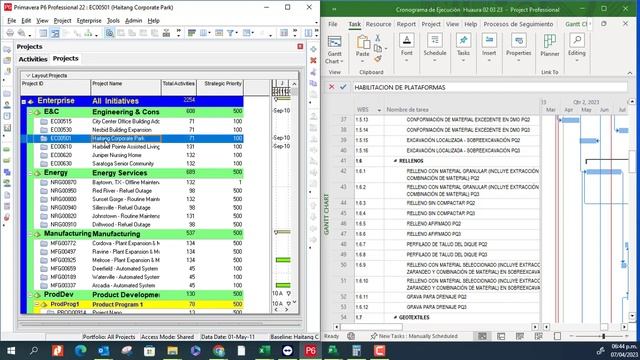Edit the HABILITACION DE PLATAFORMAS entry field
Viewport: 640px width, 360px height.
[x=490, y=87]
